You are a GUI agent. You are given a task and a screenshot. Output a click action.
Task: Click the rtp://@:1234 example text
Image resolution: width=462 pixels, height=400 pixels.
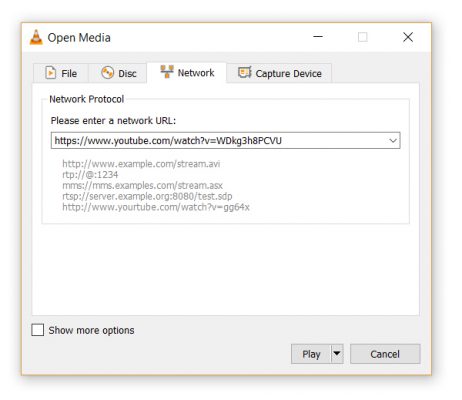click(90, 174)
